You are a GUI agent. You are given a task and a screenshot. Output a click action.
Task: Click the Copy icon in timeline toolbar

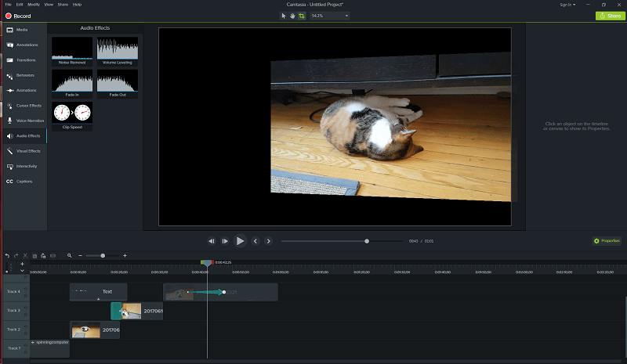pyautogui.click(x=34, y=256)
